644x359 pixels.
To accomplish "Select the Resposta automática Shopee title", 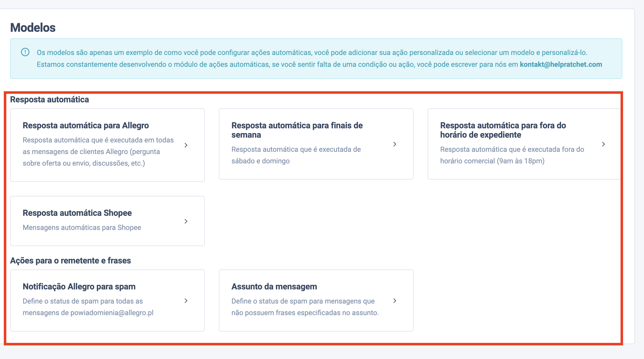I will click(77, 213).
